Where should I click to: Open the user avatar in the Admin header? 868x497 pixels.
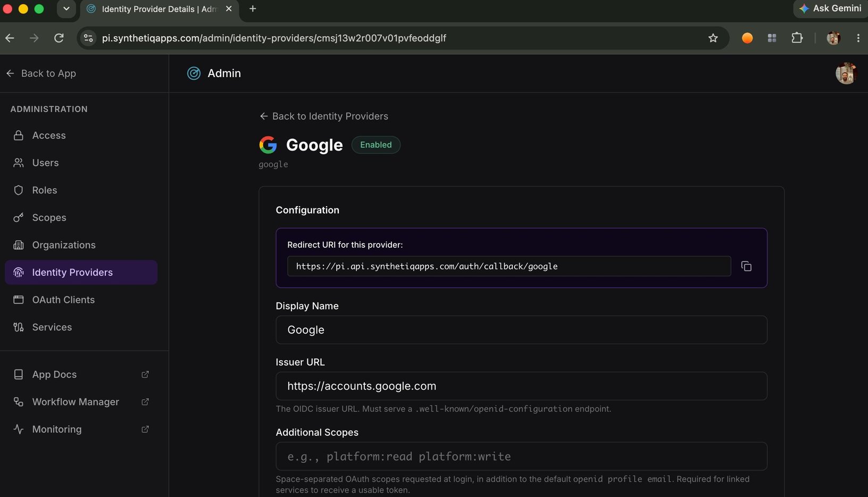pyautogui.click(x=846, y=73)
